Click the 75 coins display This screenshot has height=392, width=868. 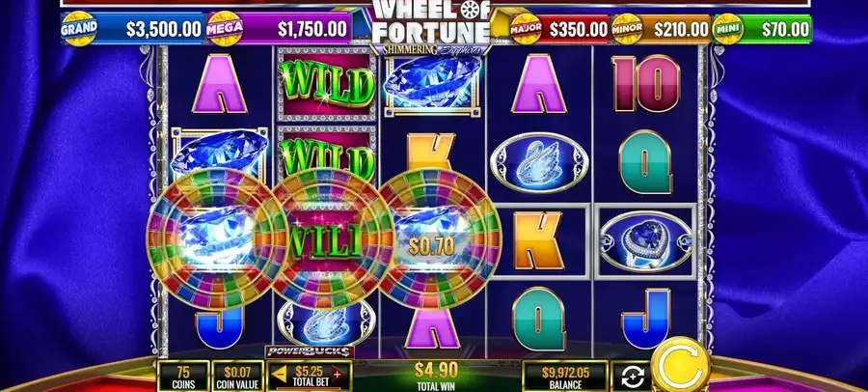pyautogui.click(x=184, y=376)
